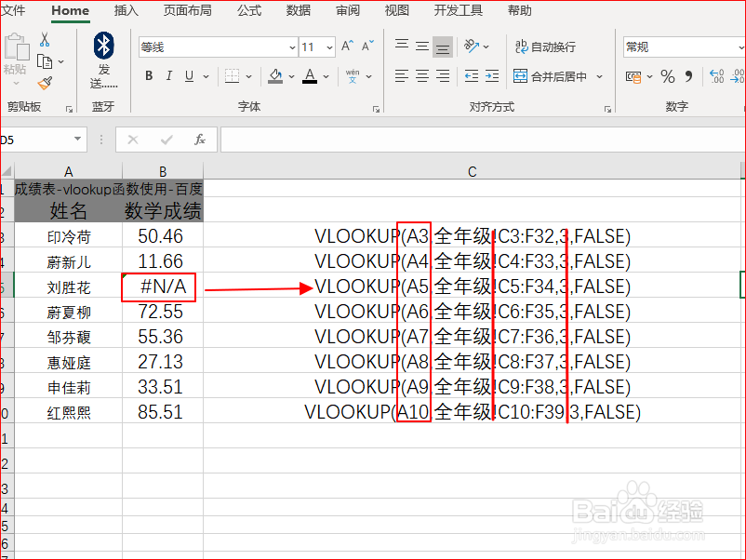This screenshot has width=746, height=560.
Task: Expand the Paste options arrow
Action: pyautogui.click(x=16, y=84)
